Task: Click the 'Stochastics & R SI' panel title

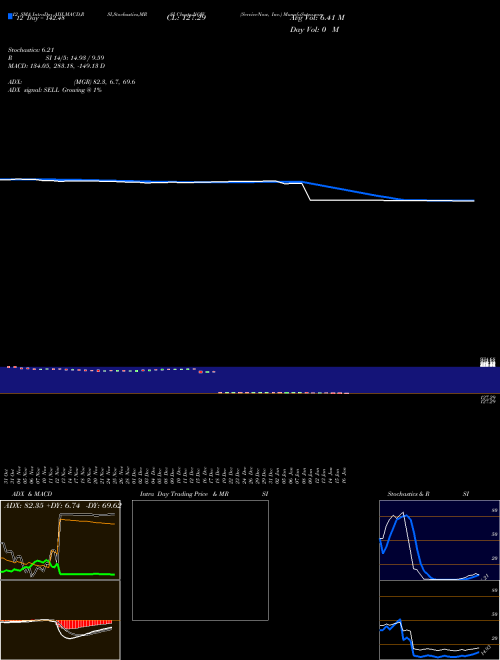Action: tap(428, 494)
